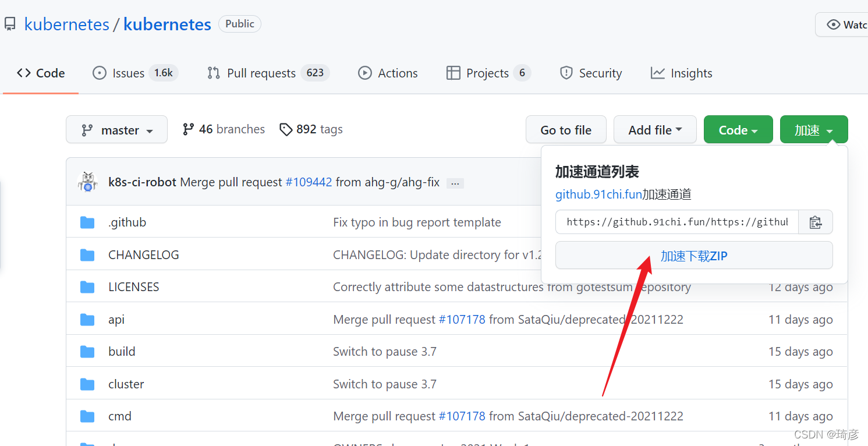Open the Pull requests tab
The image size is (868, 446).
[268, 73]
